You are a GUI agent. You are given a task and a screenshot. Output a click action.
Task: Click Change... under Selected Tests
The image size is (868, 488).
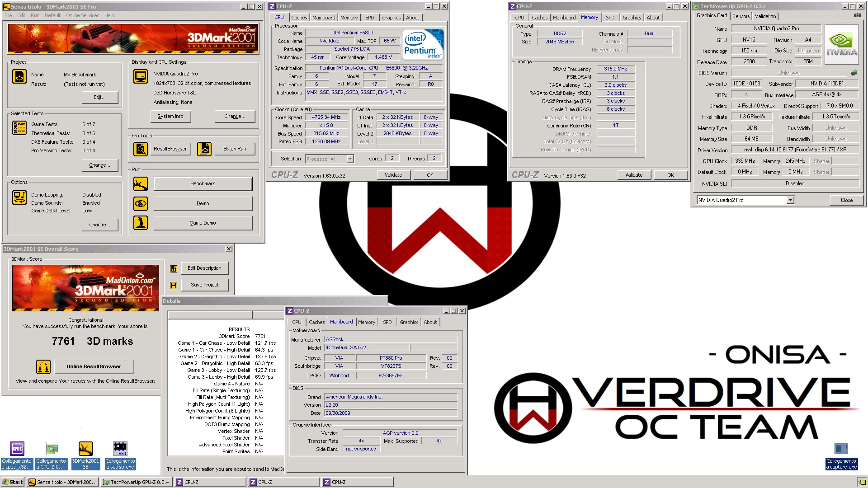(x=99, y=165)
